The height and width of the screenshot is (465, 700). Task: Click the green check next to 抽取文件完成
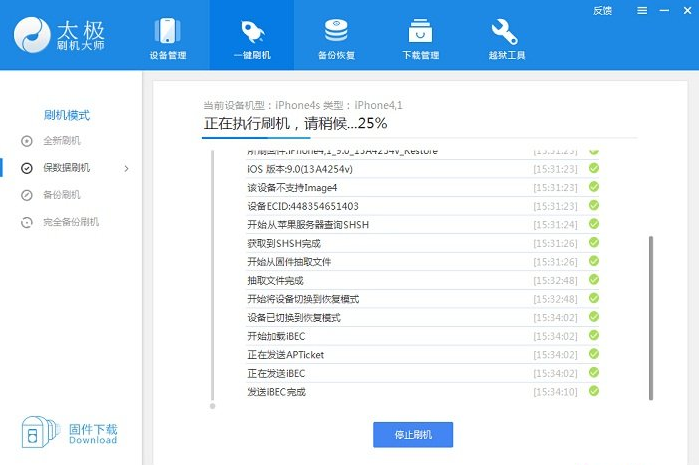coord(594,280)
